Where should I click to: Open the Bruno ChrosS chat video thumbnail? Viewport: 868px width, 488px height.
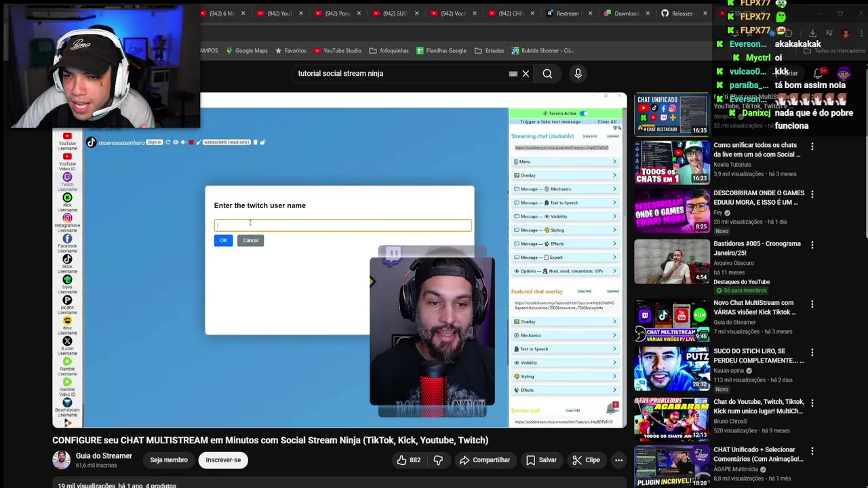coord(671,419)
